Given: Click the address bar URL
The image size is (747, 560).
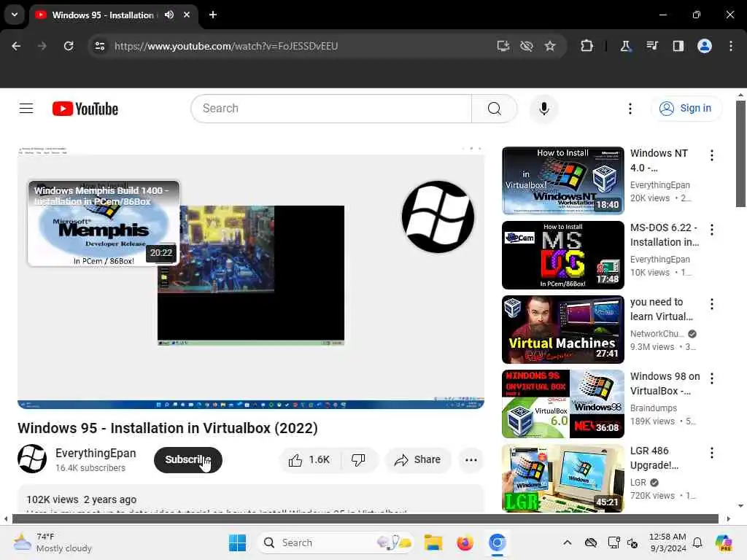Looking at the screenshot, I should [x=226, y=46].
